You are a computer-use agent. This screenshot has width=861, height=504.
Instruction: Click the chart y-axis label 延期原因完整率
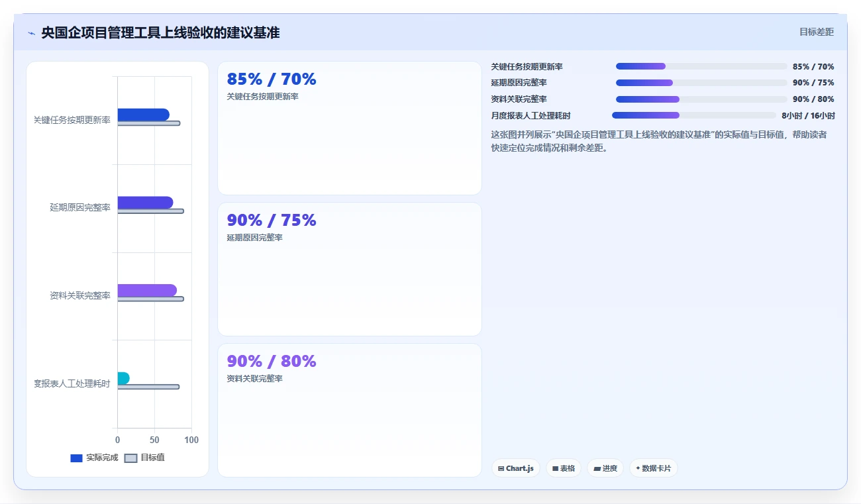pos(80,208)
